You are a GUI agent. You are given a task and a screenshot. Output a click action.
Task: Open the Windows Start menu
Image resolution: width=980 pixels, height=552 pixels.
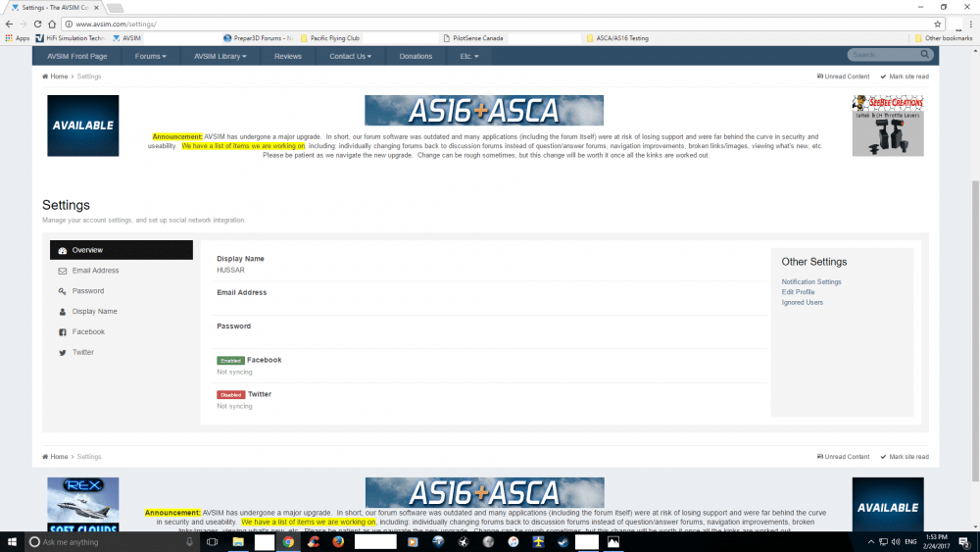pyautogui.click(x=12, y=542)
